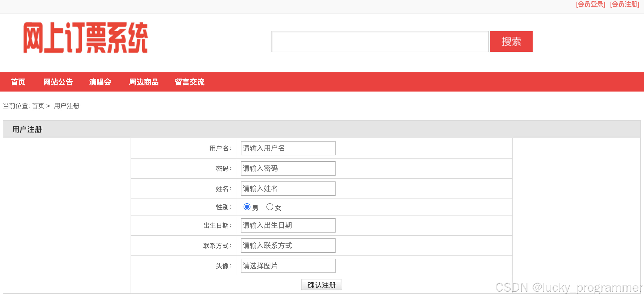This screenshot has height=298, width=644.
Task: Click the 网上订票系统 site logo
Action: pyautogui.click(x=85, y=38)
